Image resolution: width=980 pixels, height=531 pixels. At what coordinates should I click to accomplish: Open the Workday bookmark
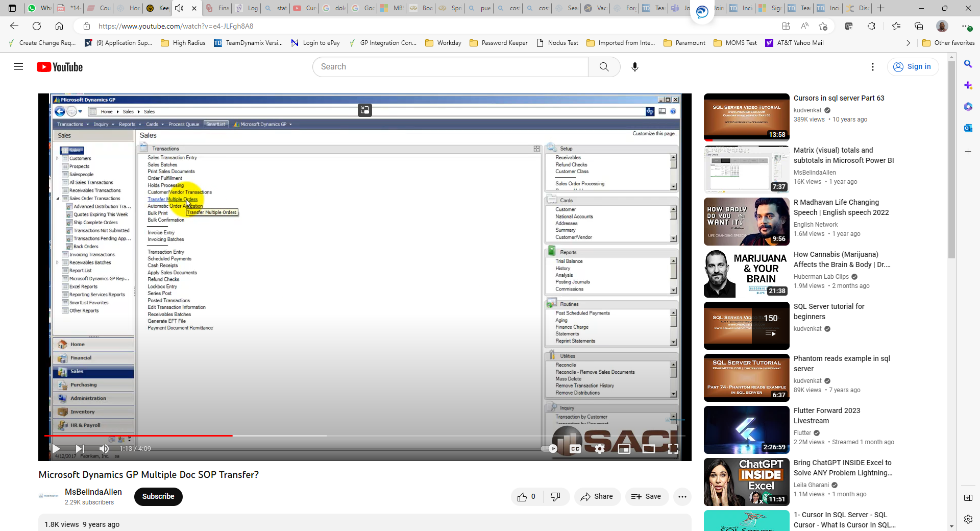tap(443, 43)
